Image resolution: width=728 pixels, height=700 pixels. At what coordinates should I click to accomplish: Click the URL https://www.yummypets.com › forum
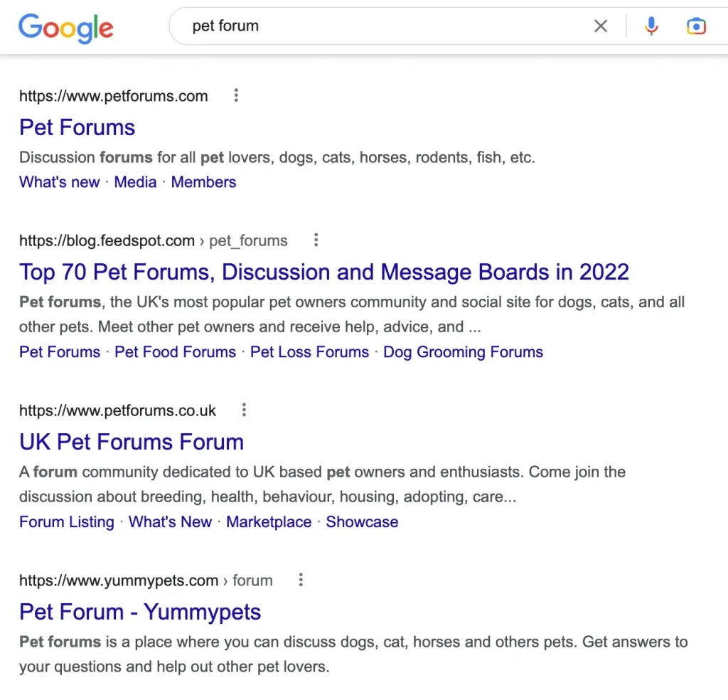tap(146, 580)
